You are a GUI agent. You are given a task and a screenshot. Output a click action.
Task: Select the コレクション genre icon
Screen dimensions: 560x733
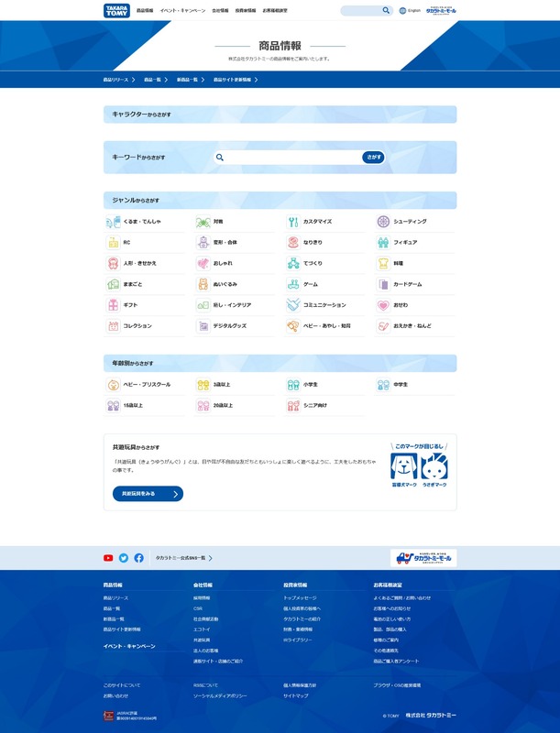[x=113, y=326]
